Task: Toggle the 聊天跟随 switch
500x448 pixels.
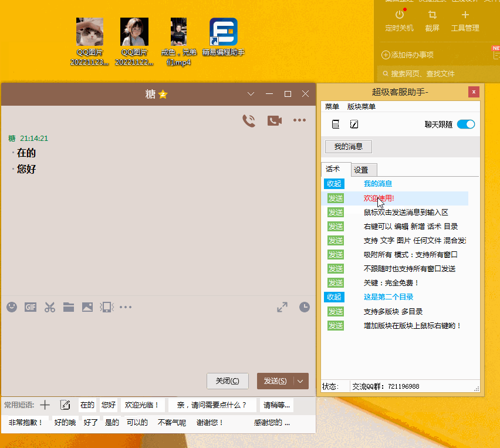Action: 465,124
